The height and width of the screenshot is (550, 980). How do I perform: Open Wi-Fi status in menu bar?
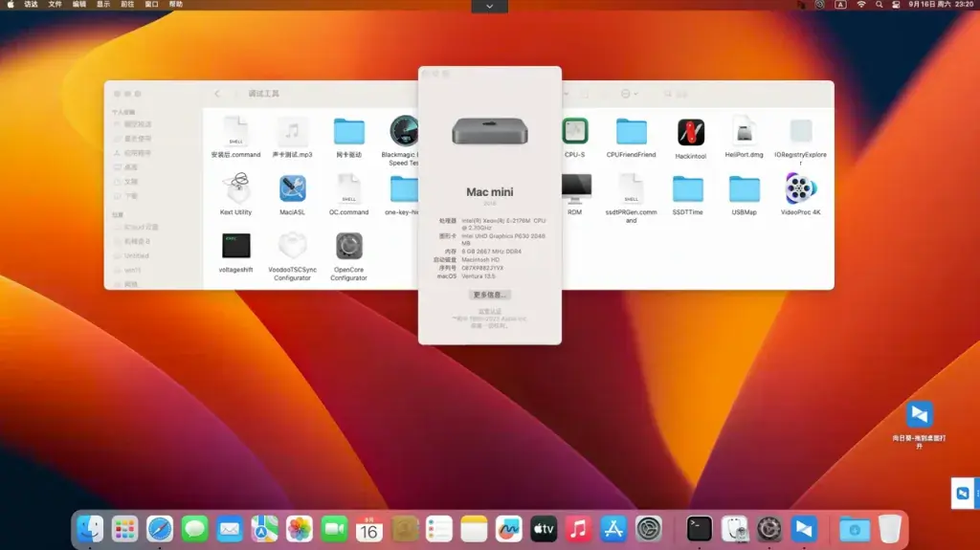(x=861, y=5)
